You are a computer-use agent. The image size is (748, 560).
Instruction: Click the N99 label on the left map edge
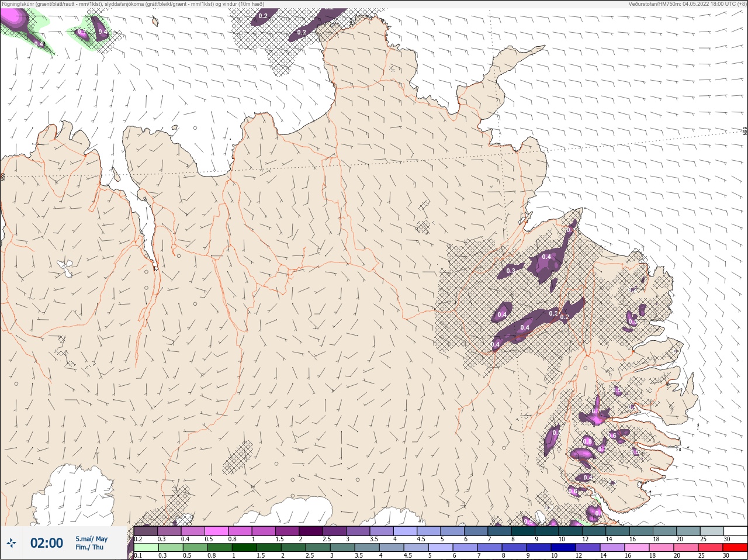click(x=3, y=176)
